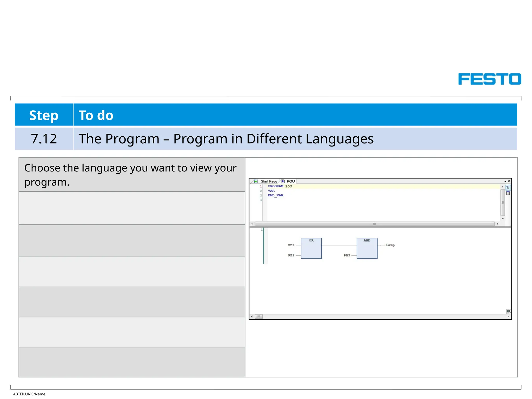This screenshot has width=532, height=399.
Task: Click the diagram pane horizontal scrollbar thumb
Action: click(x=259, y=316)
